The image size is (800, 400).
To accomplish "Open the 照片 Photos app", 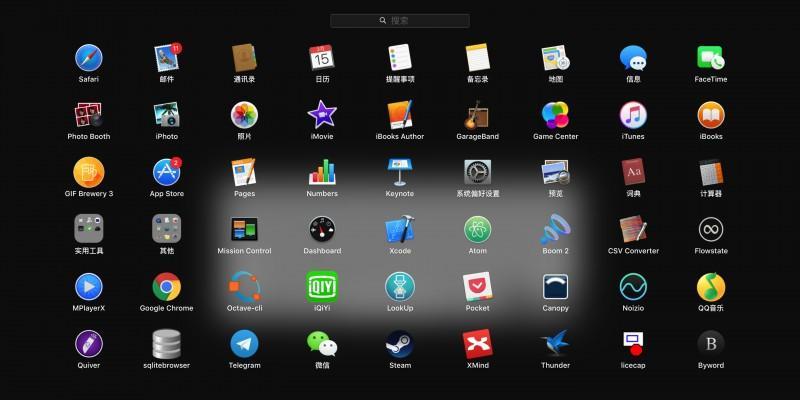I will (x=244, y=115).
